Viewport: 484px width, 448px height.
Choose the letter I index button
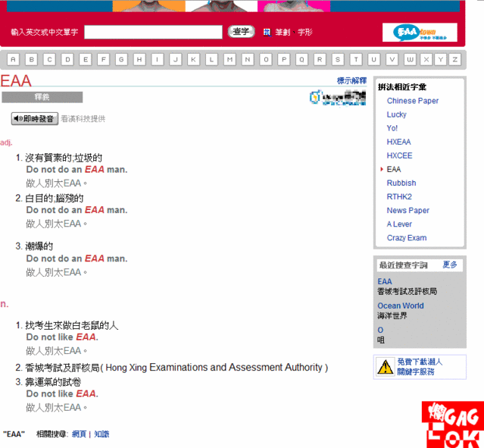tap(158, 59)
